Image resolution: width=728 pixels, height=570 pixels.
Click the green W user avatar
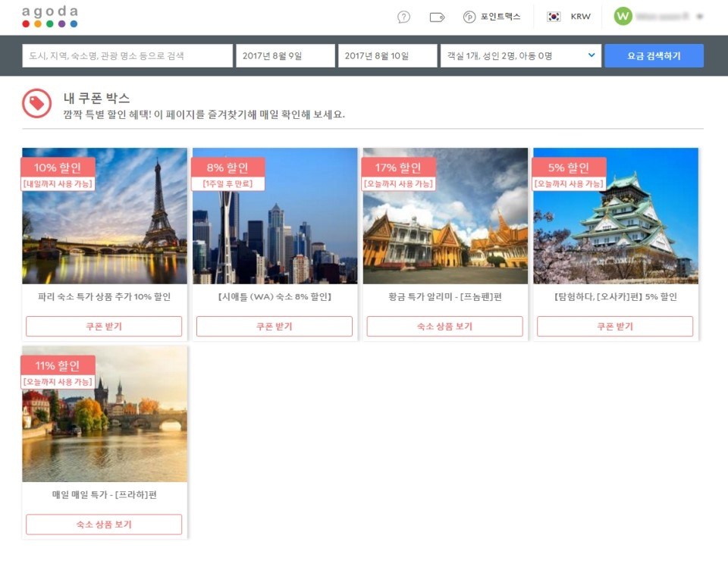(623, 17)
